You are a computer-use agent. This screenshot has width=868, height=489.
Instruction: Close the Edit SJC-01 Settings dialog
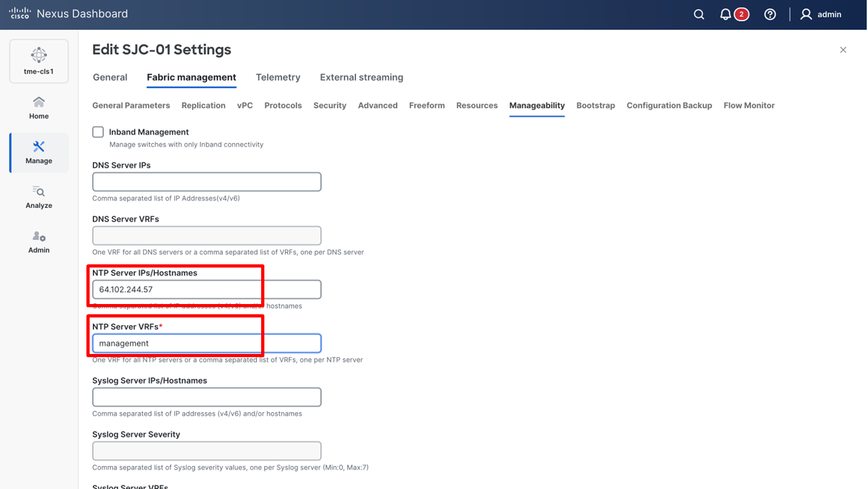(x=843, y=49)
